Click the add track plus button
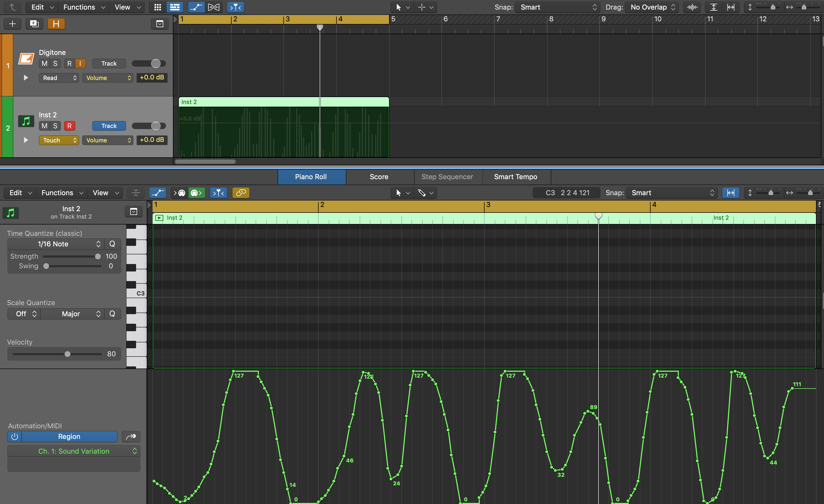This screenshot has width=824, height=504. click(12, 24)
